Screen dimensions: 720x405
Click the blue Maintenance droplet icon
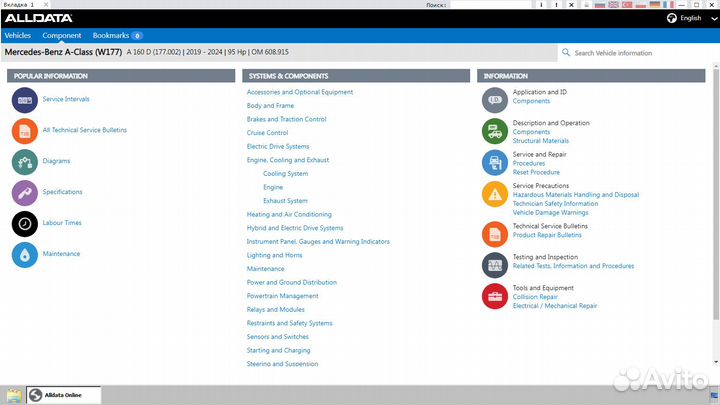(25, 254)
